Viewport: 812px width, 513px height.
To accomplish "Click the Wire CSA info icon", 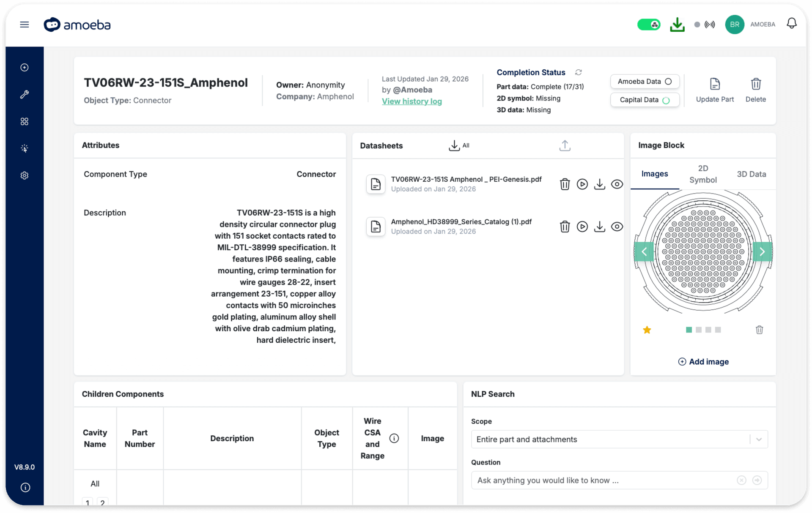I will tap(394, 438).
